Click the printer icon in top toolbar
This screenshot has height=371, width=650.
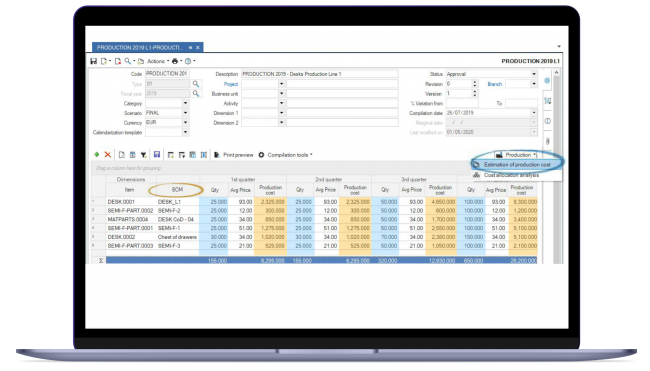tap(175, 61)
